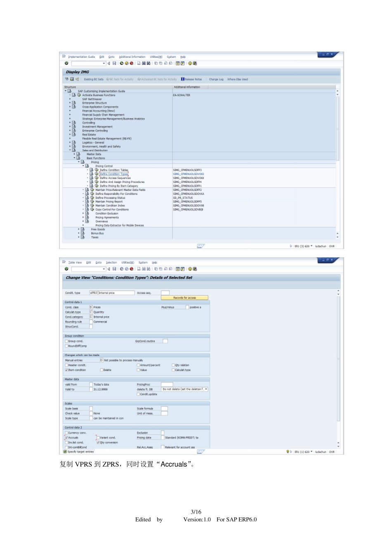
Task: Click the Save icon in Display IMG toolbar
Action: tap(114, 63)
